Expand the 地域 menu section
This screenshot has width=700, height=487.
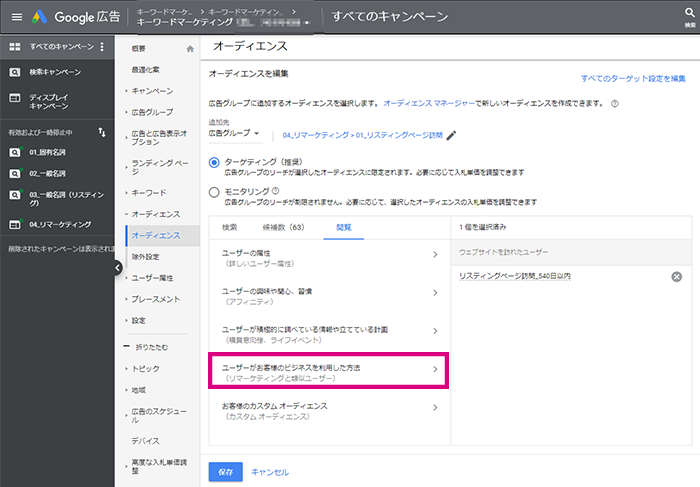(x=138, y=390)
